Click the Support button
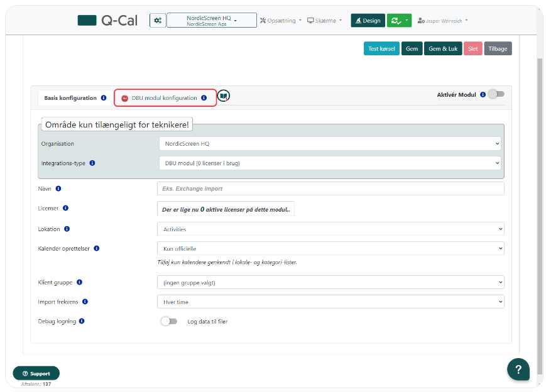Viewport: 546px width, 392px height. (36, 373)
